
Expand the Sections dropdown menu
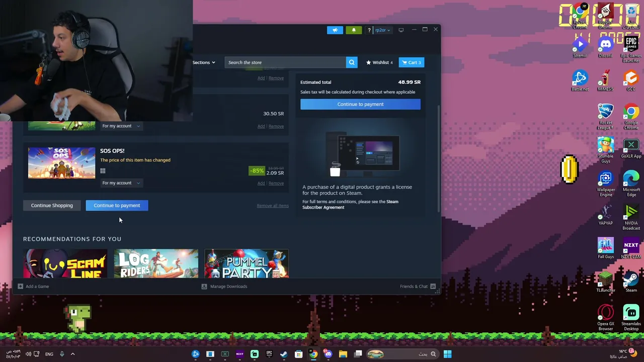[x=204, y=62]
